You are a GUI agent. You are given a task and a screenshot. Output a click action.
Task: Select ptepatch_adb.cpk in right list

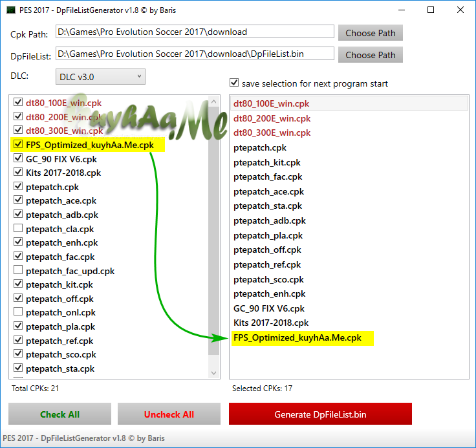click(x=349, y=220)
